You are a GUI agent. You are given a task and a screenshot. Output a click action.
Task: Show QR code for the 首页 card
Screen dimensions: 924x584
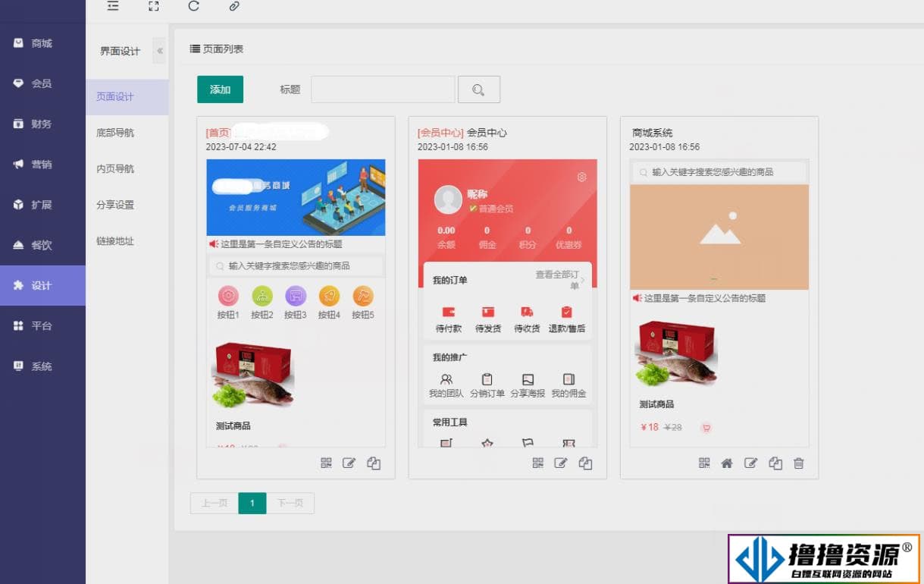point(326,463)
